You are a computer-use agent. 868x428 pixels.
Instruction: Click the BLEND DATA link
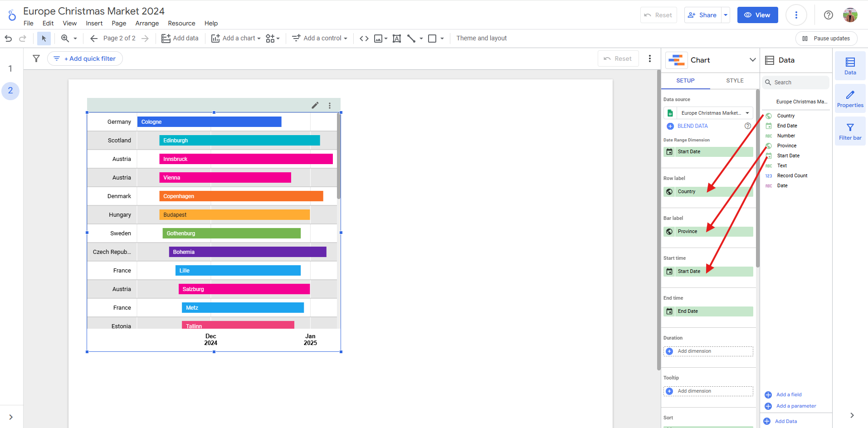692,126
